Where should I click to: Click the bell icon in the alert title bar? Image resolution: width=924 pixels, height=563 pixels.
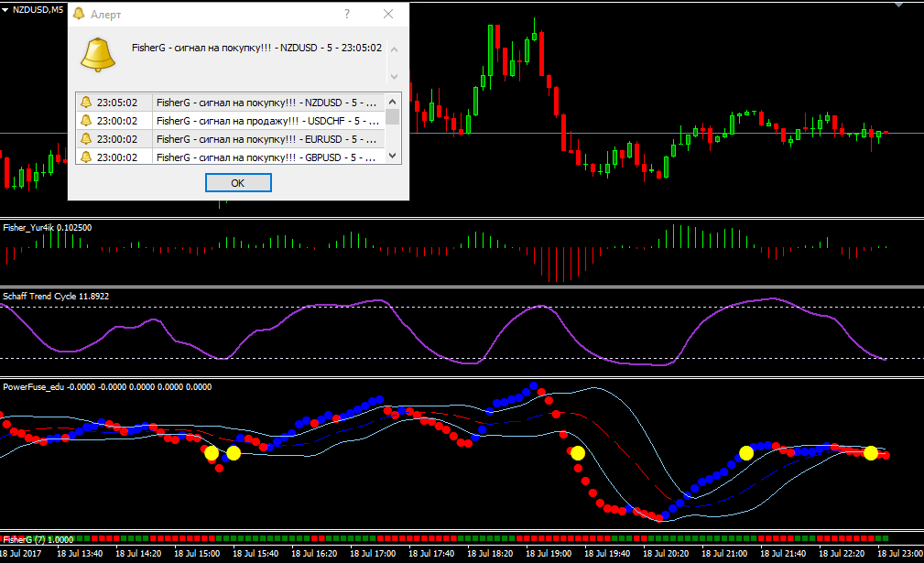coord(79,14)
